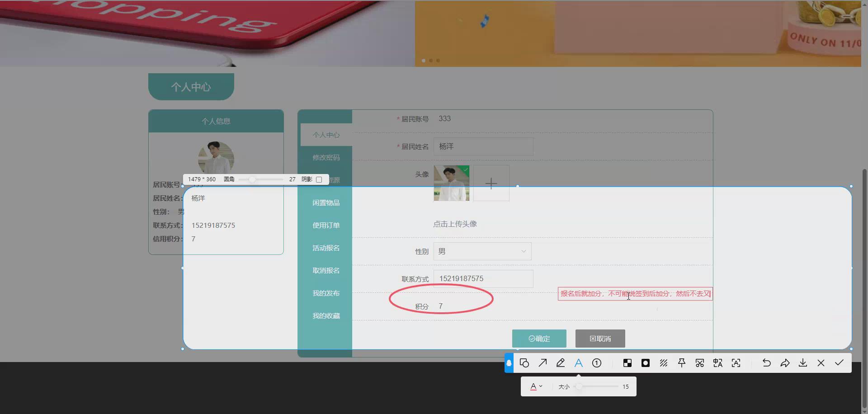Viewport: 868px width, 414px height.
Task: Select the shape drawing tool
Action: click(524, 363)
